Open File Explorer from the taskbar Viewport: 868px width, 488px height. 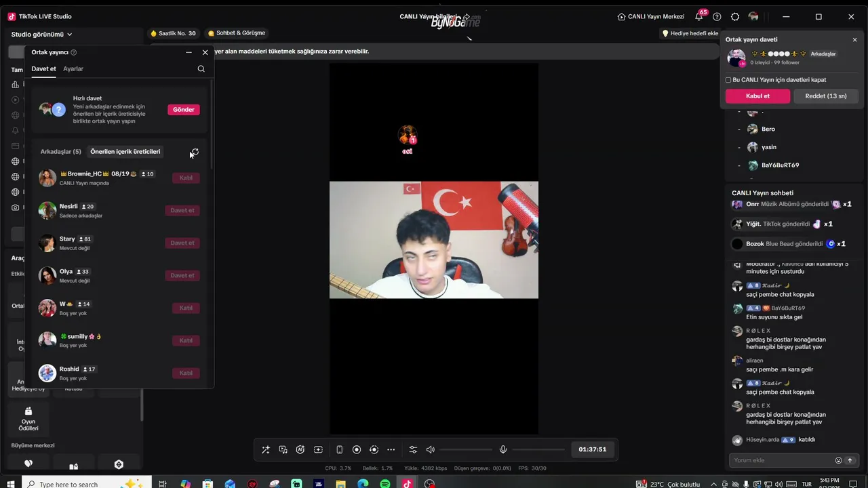[x=340, y=484]
